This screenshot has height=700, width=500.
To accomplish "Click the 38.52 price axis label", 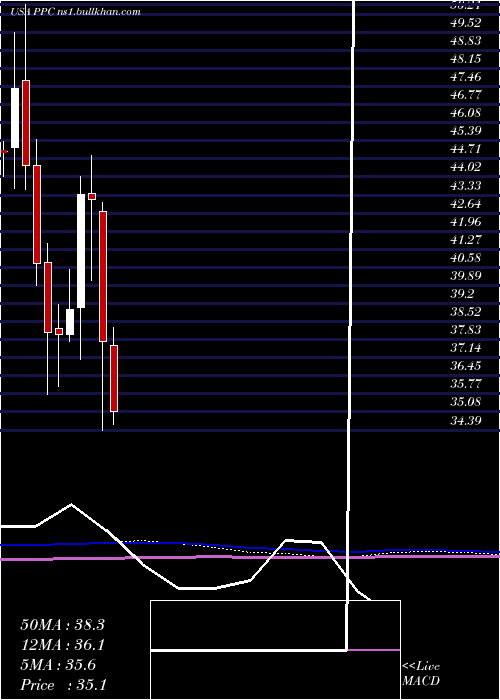I will 465,312.
